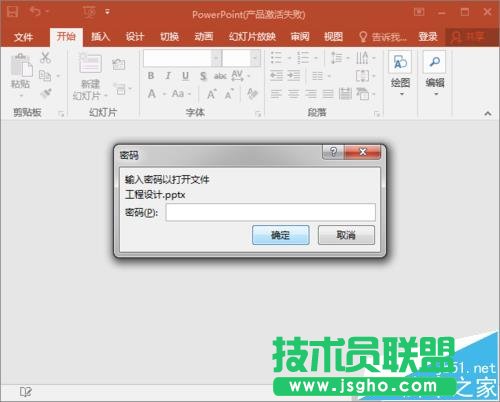500x402 pixels.
Task: Click the Decrease Font Size icon
Action: (229, 95)
